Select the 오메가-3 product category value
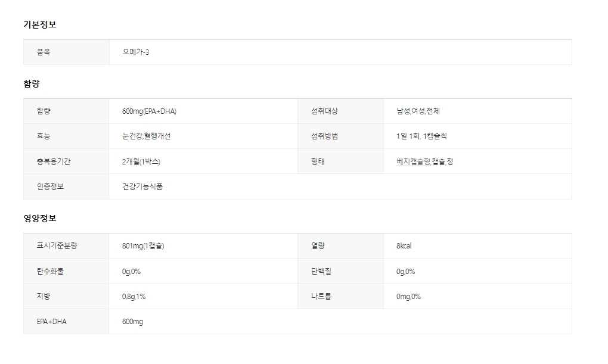This screenshot has height=364, width=608. click(x=135, y=52)
